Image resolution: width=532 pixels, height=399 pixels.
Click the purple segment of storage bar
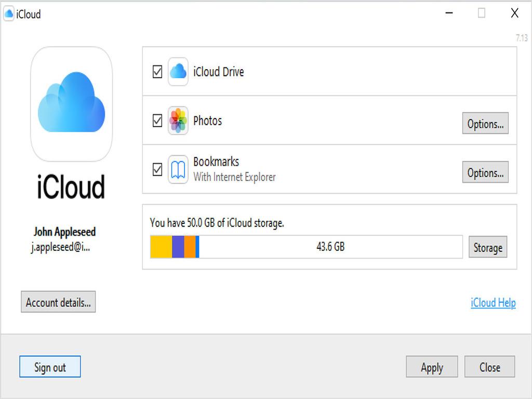(178, 247)
